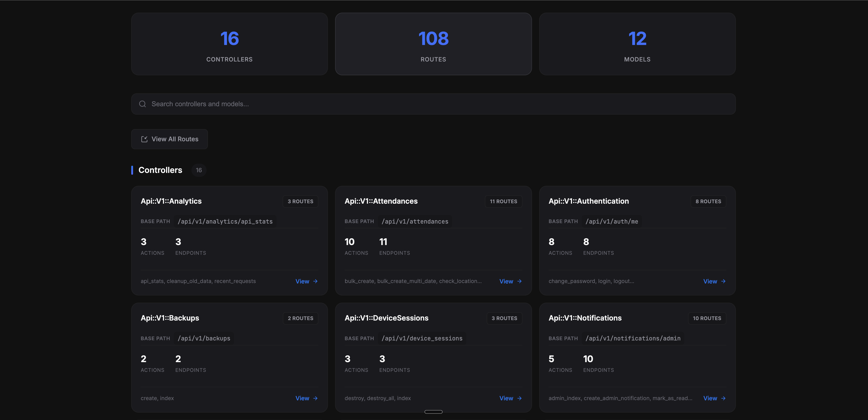Open the View All Routes button

pos(169,139)
